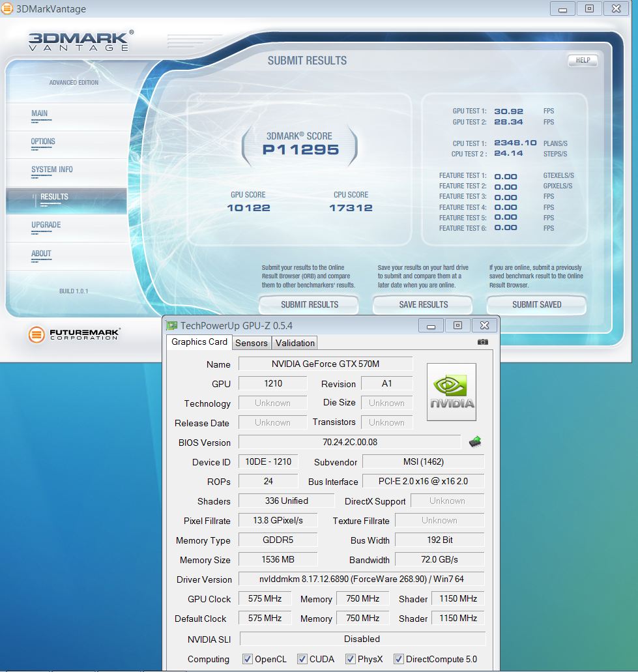Close the 3DMarkVantage window
Screen dimensions: 638x672
pos(616,8)
